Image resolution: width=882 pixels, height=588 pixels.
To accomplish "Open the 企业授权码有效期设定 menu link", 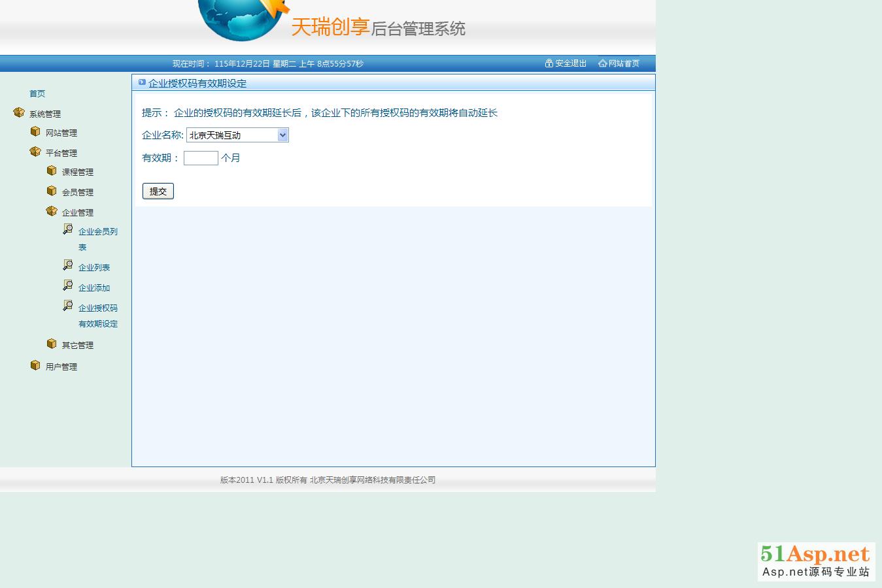I will click(98, 316).
